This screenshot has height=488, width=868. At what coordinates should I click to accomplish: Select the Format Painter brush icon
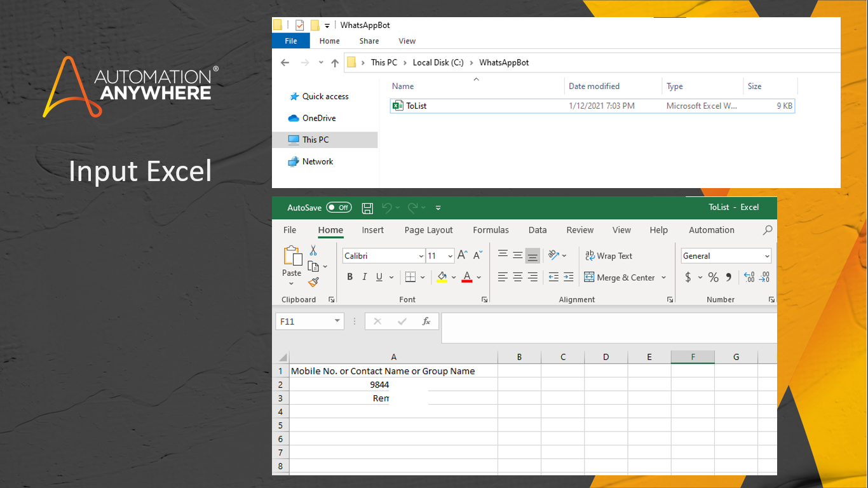click(313, 282)
